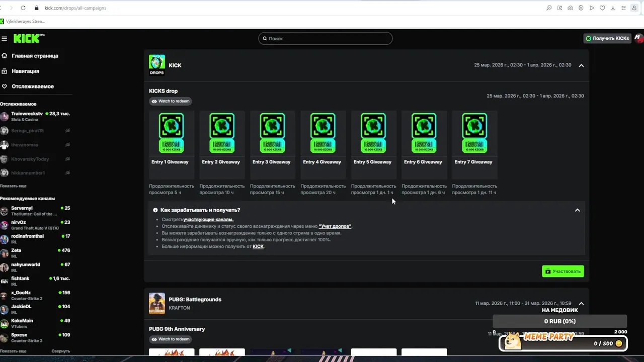The height and width of the screenshot is (362, 644).
Task: Open x_GooNz recommended channel
Action: (x=35, y=295)
